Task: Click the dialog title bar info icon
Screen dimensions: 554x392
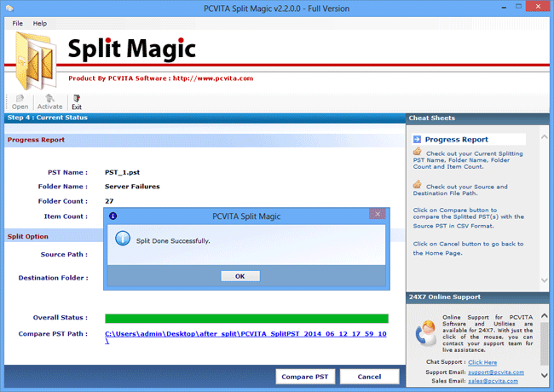Action: click(113, 216)
